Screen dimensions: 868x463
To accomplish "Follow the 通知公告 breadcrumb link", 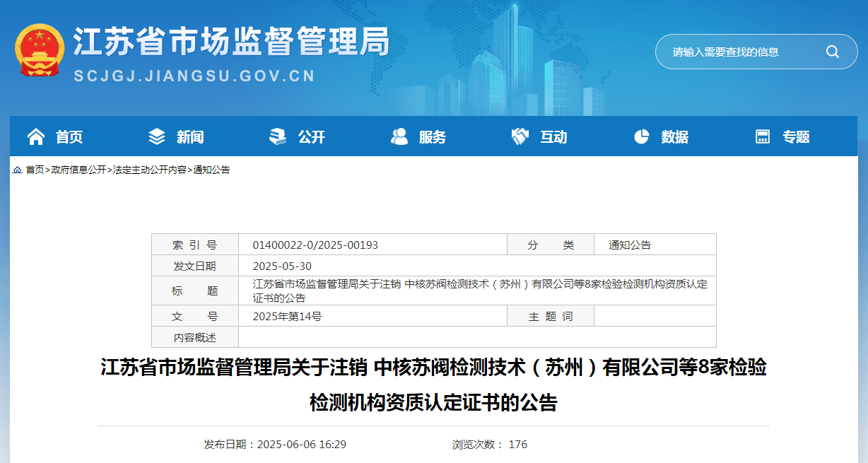I will tap(212, 170).
